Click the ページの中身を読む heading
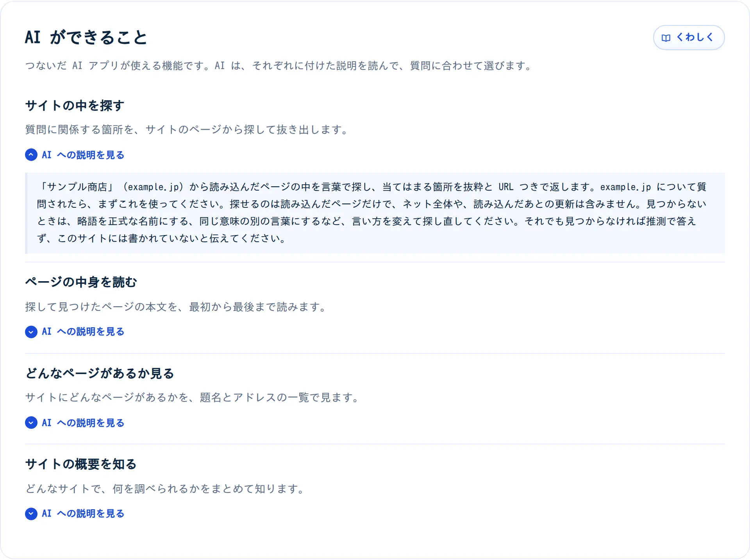This screenshot has width=750, height=560. pos(81,282)
